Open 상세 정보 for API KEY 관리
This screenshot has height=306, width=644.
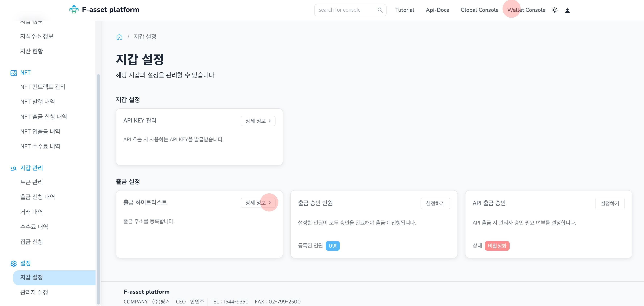258,121
